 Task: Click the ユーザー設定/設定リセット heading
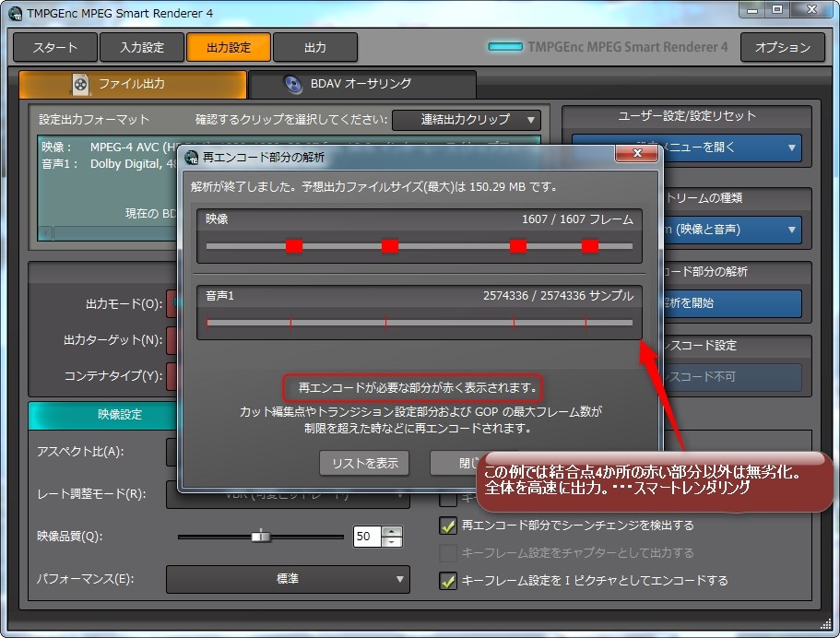coord(687,116)
